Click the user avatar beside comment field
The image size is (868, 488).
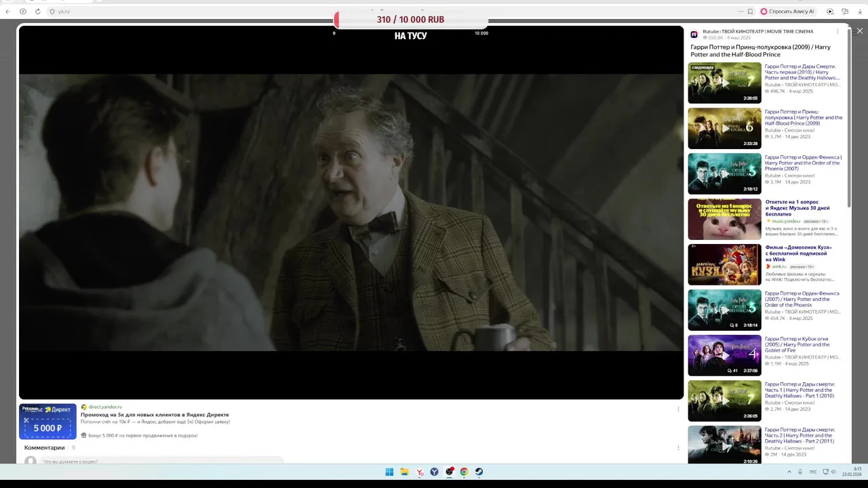tap(30, 461)
